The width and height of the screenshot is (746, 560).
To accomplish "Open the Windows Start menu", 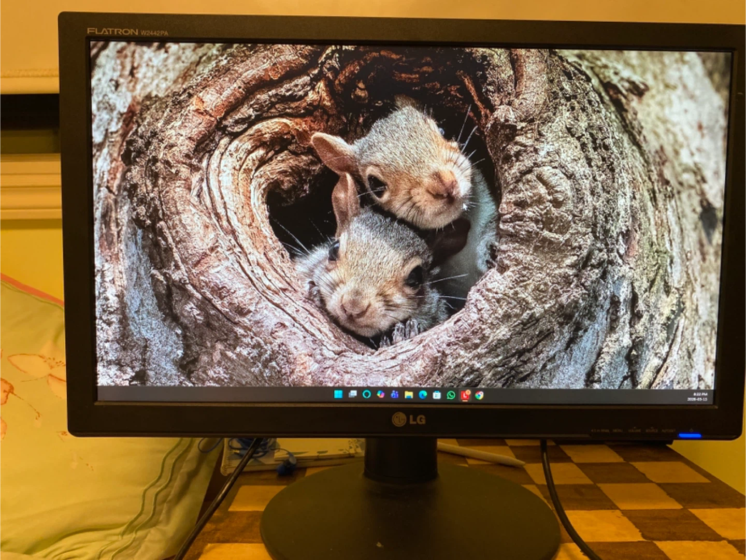I will tap(338, 395).
